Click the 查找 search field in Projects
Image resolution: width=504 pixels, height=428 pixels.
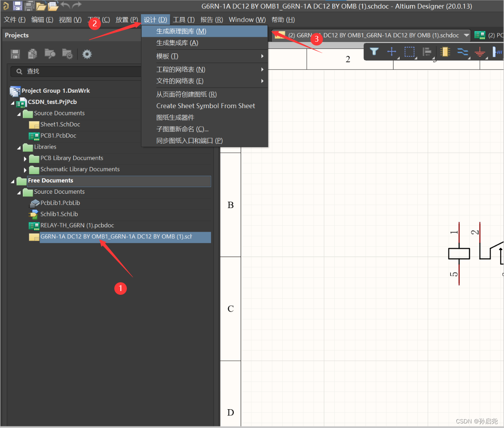click(x=76, y=71)
